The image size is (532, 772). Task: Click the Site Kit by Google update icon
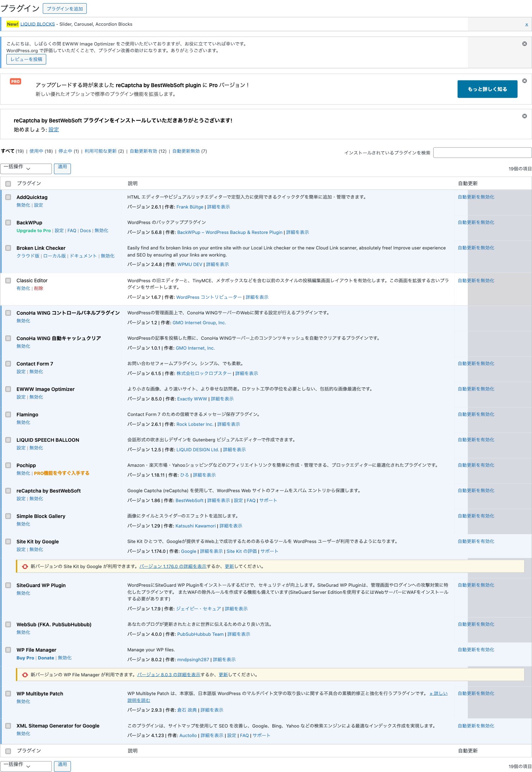tap(25, 567)
